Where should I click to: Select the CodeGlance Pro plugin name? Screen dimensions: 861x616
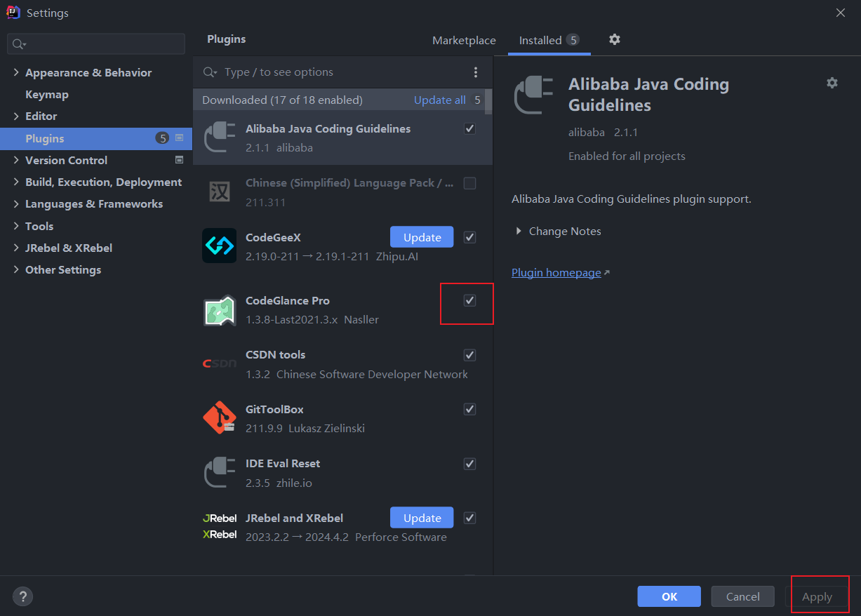tap(288, 300)
